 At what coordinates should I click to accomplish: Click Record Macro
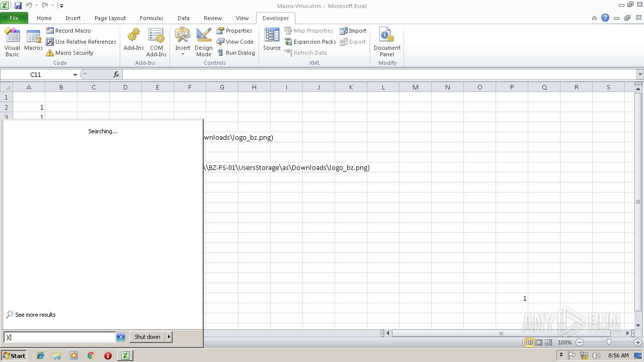click(x=68, y=31)
